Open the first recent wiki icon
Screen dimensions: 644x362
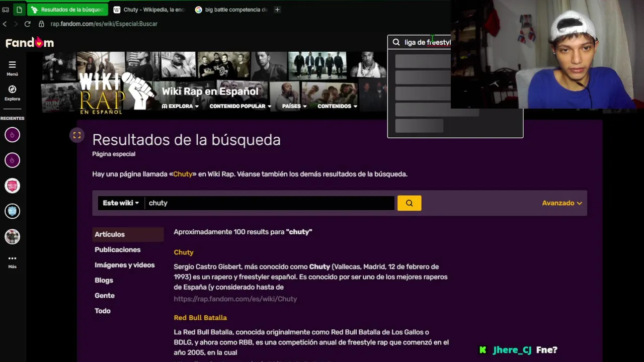coord(12,135)
